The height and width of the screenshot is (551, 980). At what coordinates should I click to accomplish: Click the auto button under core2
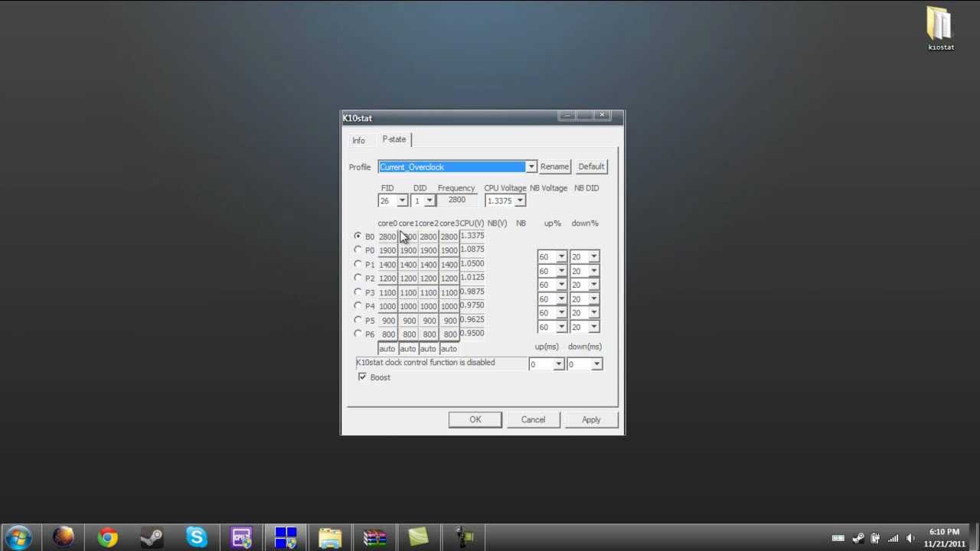[428, 348]
